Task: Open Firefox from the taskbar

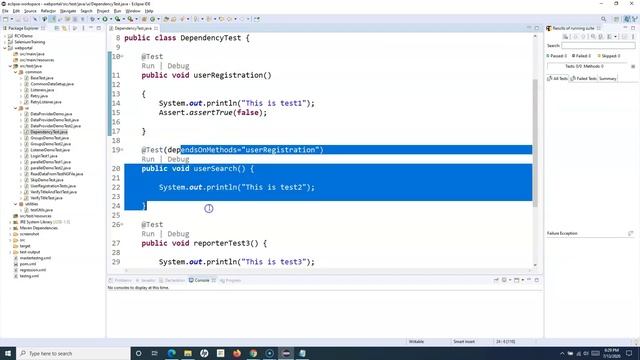Action: [x=237, y=353]
